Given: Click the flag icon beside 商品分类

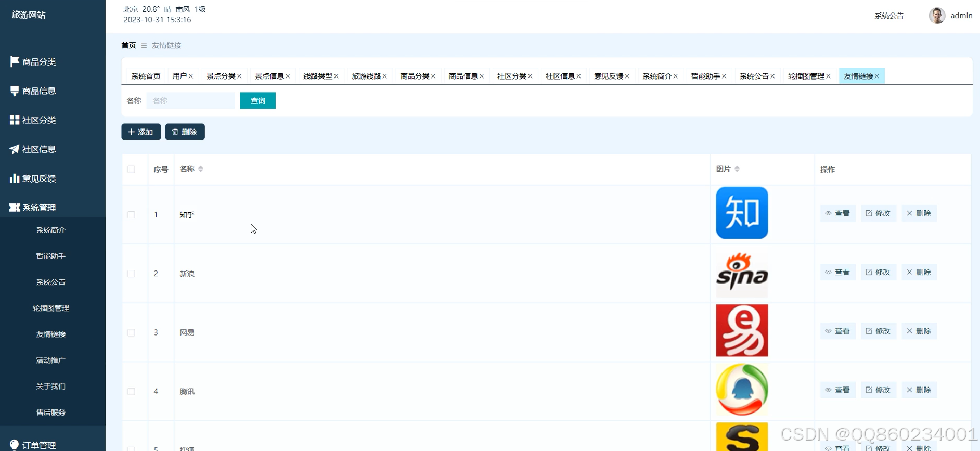Looking at the screenshot, I should pyautogui.click(x=15, y=61).
